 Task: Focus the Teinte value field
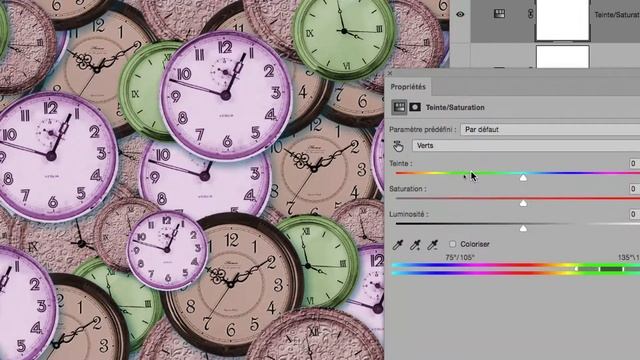coord(634,163)
